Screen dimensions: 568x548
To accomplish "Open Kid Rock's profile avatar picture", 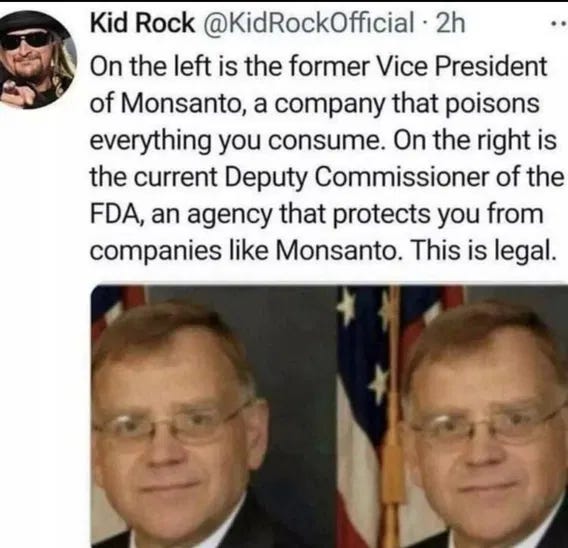I will tap(38, 60).
